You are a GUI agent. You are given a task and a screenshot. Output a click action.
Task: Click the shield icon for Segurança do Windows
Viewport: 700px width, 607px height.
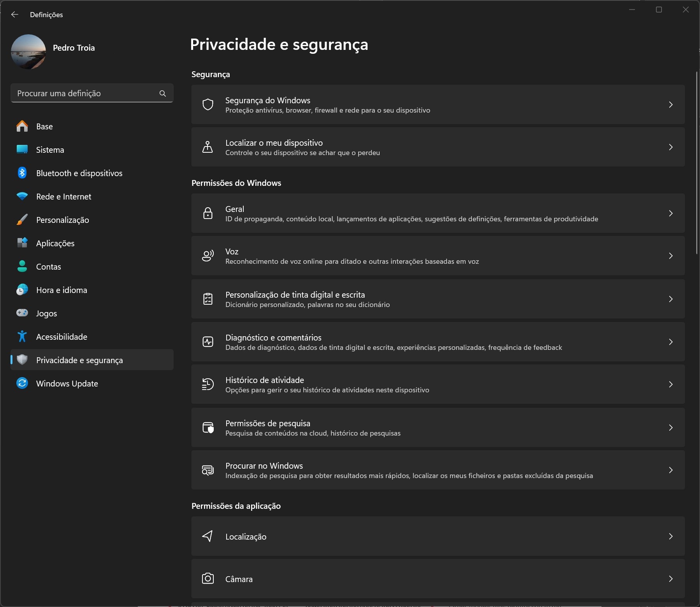tap(208, 104)
